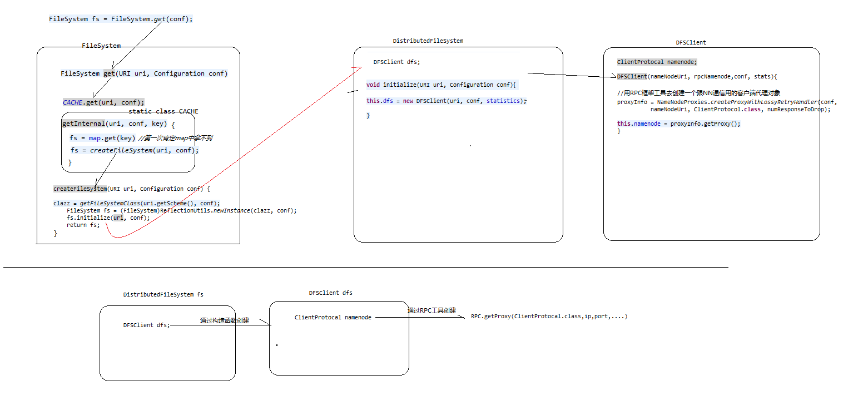Click the 'return fs;' line
The width and height of the screenshot is (868, 395).
[x=83, y=225]
